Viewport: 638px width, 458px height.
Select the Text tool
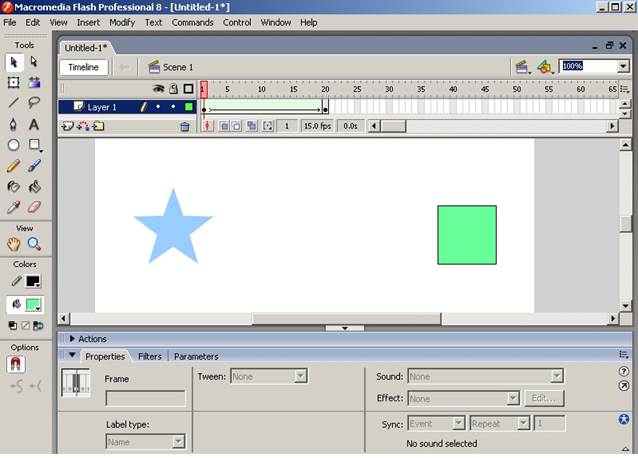point(34,124)
